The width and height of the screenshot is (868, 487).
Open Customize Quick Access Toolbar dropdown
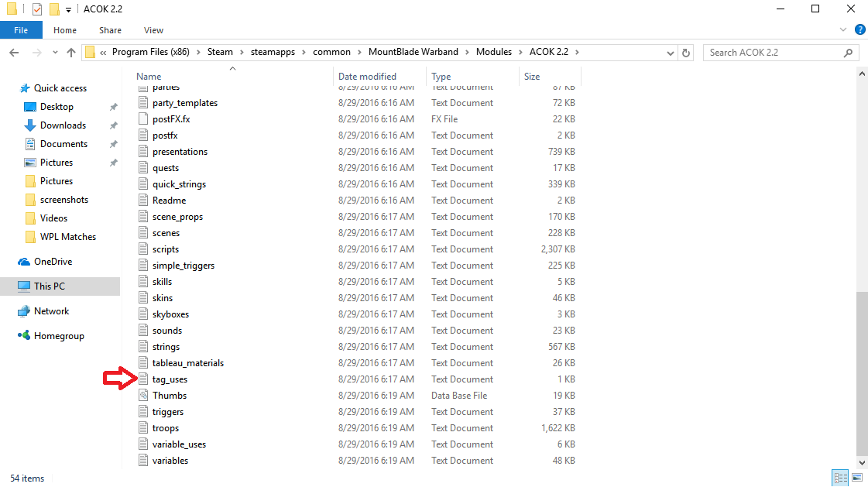tap(68, 9)
